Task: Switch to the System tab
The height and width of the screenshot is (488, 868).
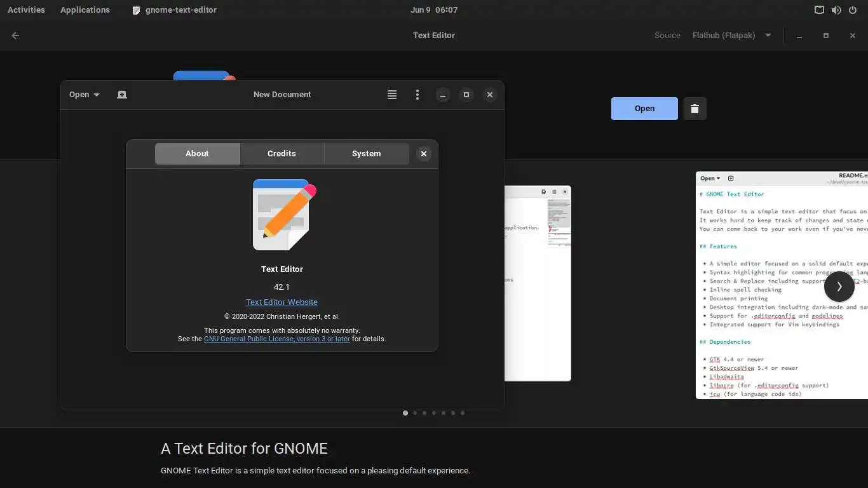Action: coord(366,154)
